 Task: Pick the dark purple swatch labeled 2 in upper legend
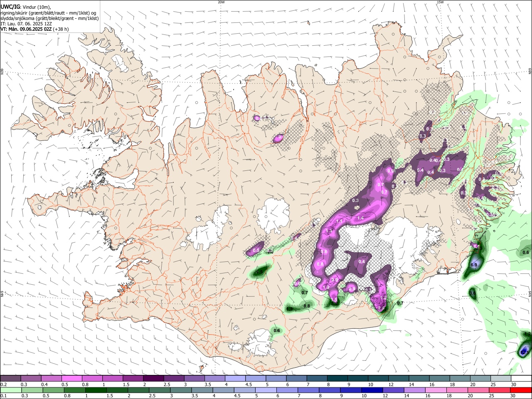153,378
